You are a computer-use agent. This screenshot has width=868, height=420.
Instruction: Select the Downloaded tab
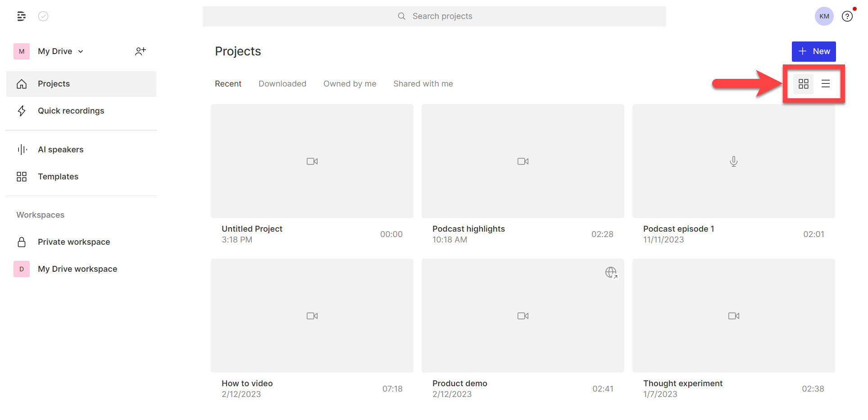click(x=282, y=84)
